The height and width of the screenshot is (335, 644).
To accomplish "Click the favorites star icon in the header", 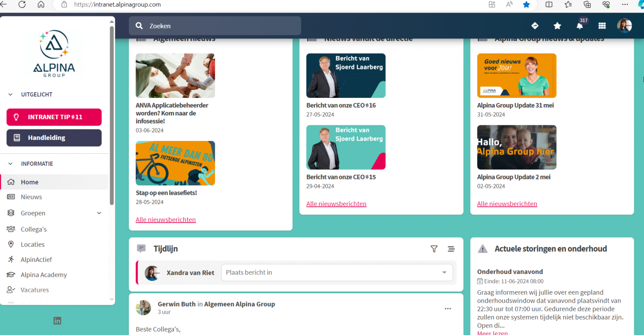I will (x=557, y=25).
